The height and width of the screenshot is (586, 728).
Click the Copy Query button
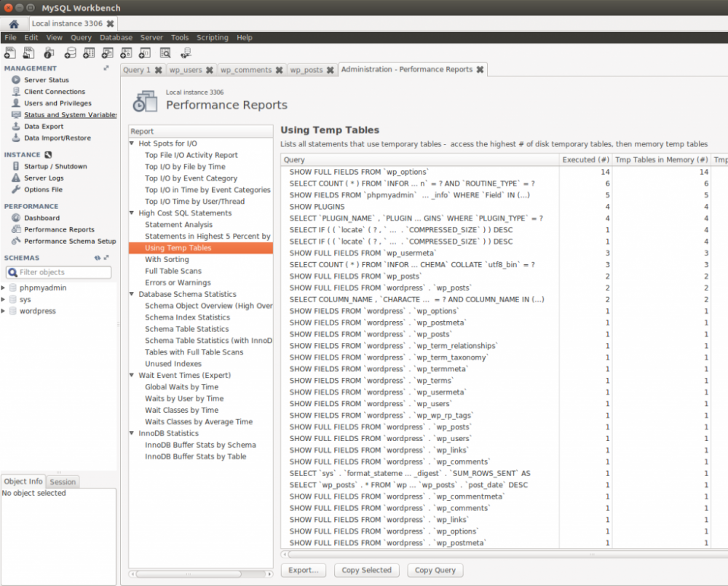tap(435, 570)
